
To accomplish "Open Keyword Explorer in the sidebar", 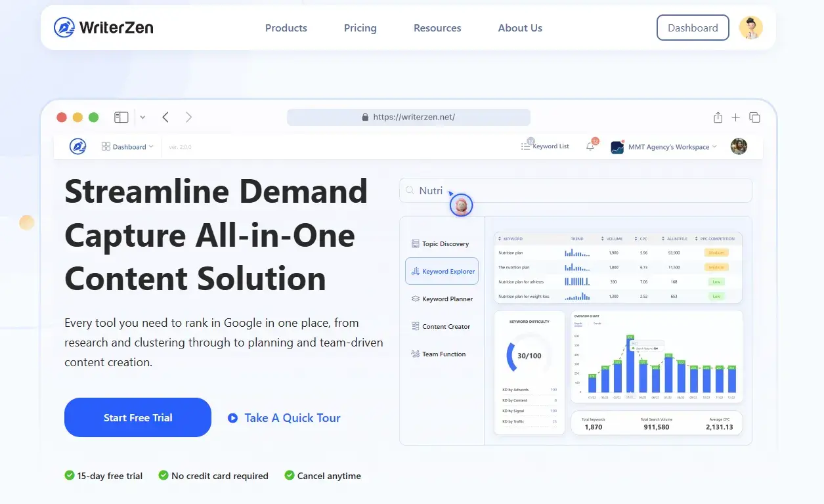I will coord(441,271).
